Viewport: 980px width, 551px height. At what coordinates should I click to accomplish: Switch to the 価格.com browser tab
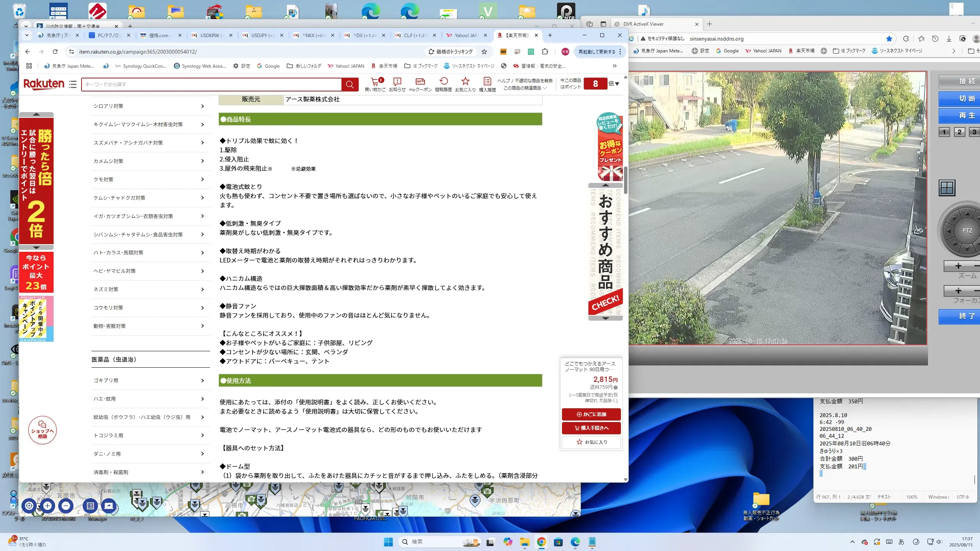[160, 35]
